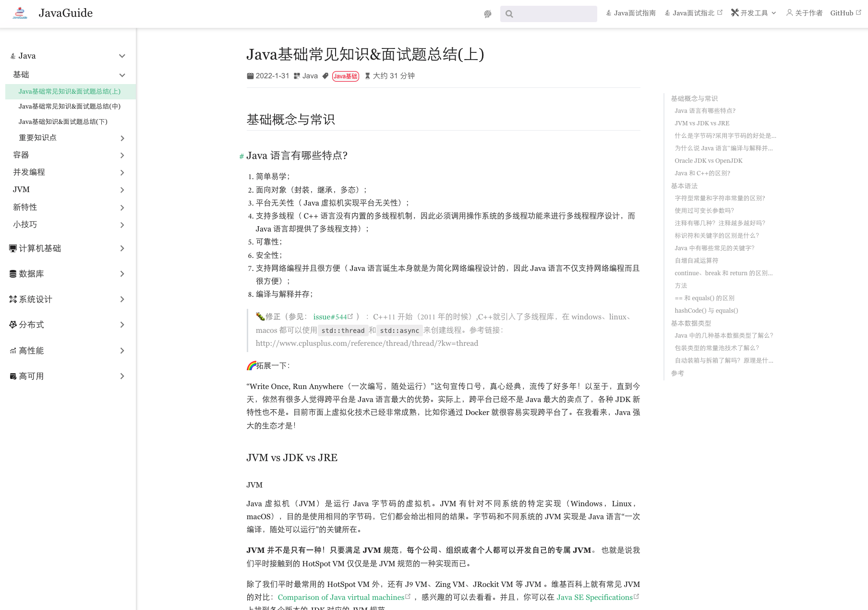Click the 高可用 server icon
The height and width of the screenshot is (610, 868).
(12, 376)
